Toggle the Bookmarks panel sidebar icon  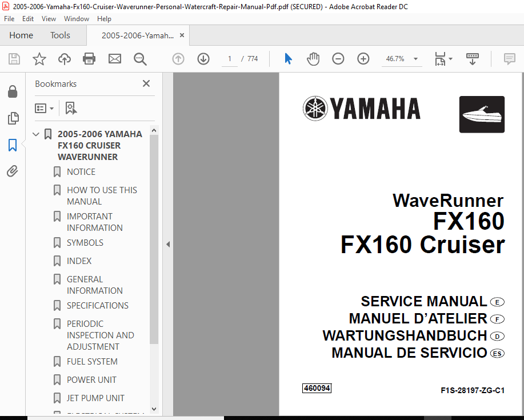click(x=13, y=145)
